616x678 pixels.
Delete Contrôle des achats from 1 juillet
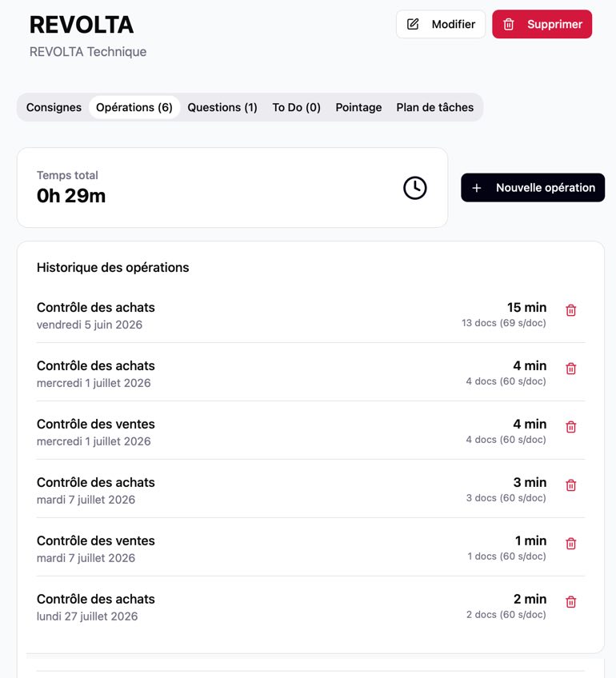pyautogui.click(x=570, y=369)
